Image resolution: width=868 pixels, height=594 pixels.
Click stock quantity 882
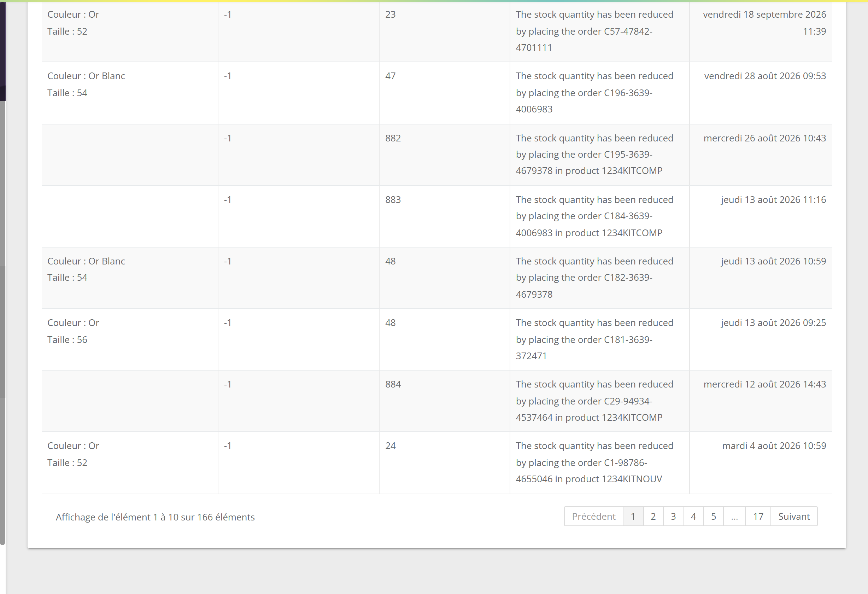tap(393, 138)
